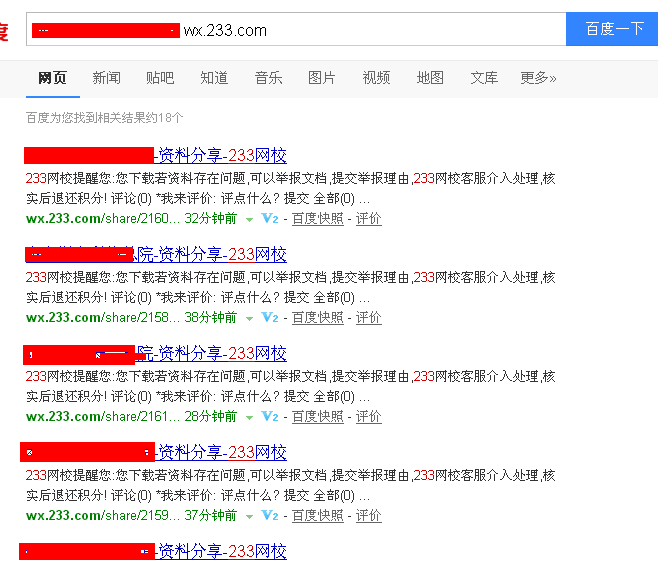
Task: Click the V2 credibility icon on 37分钟前 result
Action: pyautogui.click(x=269, y=516)
